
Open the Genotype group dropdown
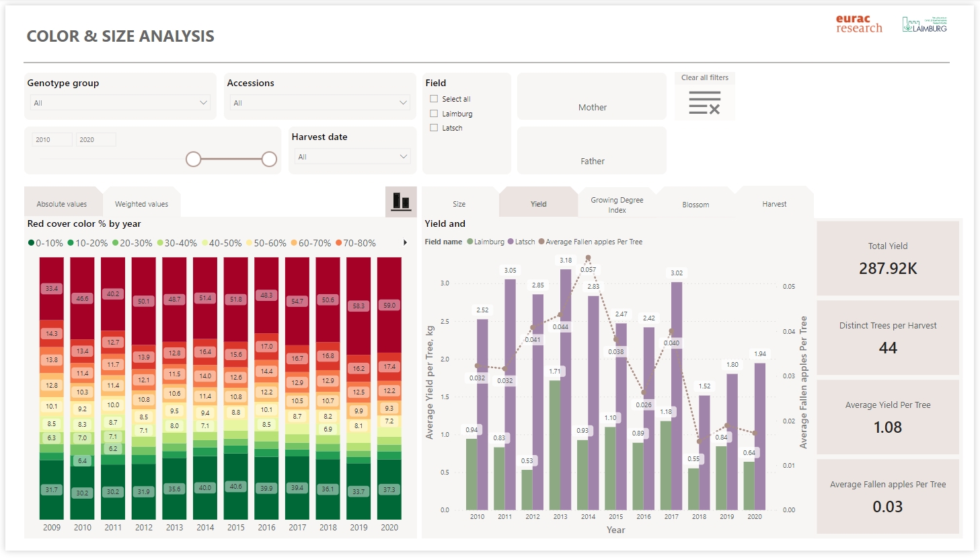(120, 103)
